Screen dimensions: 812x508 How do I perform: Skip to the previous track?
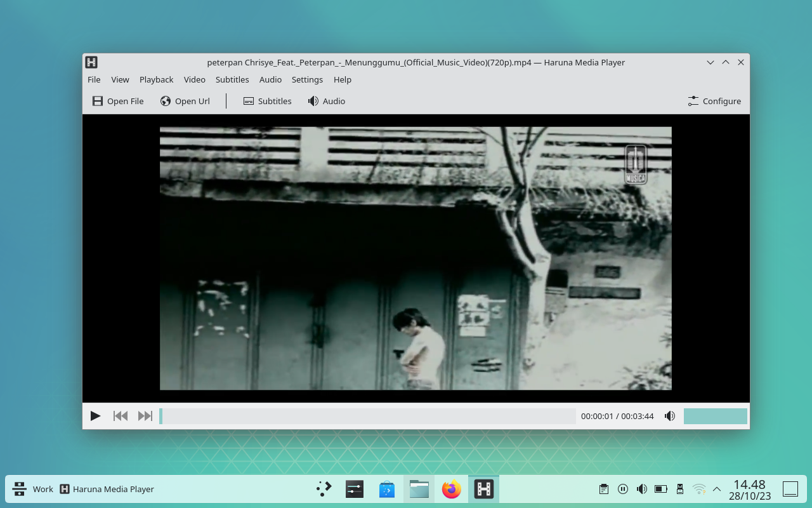click(121, 416)
